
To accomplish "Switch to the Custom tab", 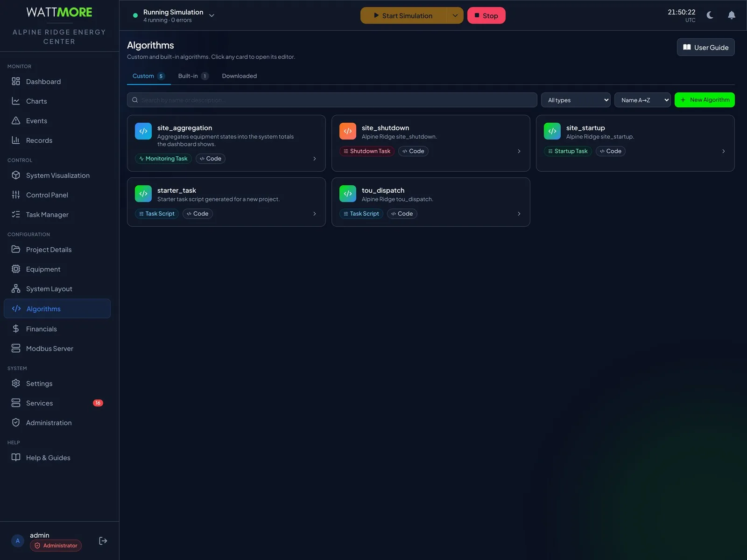I will click(x=148, y=76).
